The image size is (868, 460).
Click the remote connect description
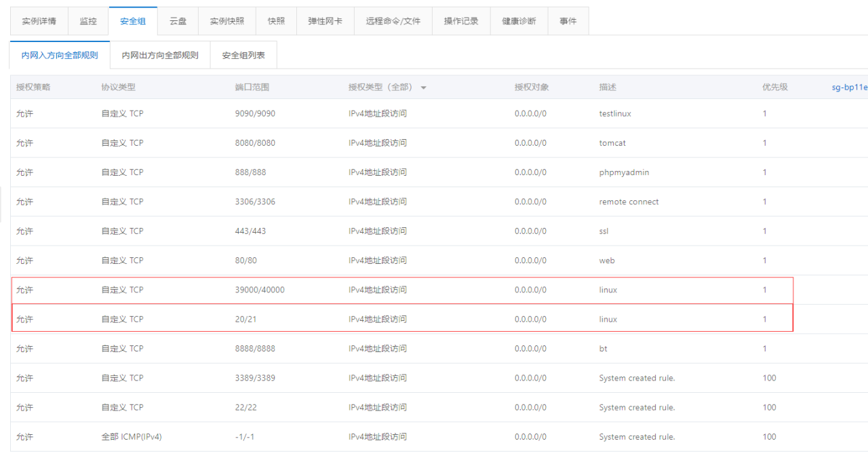coord(629,202)
